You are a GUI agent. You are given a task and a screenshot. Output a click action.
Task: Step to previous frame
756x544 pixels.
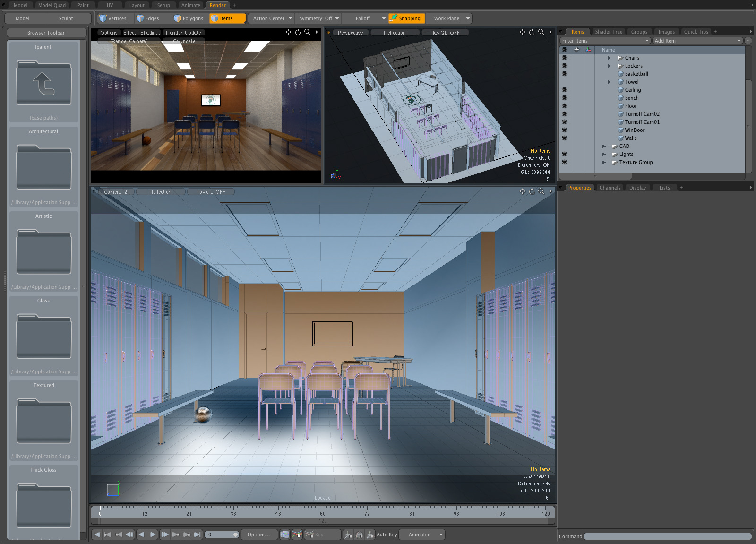[x=129, y=535]
